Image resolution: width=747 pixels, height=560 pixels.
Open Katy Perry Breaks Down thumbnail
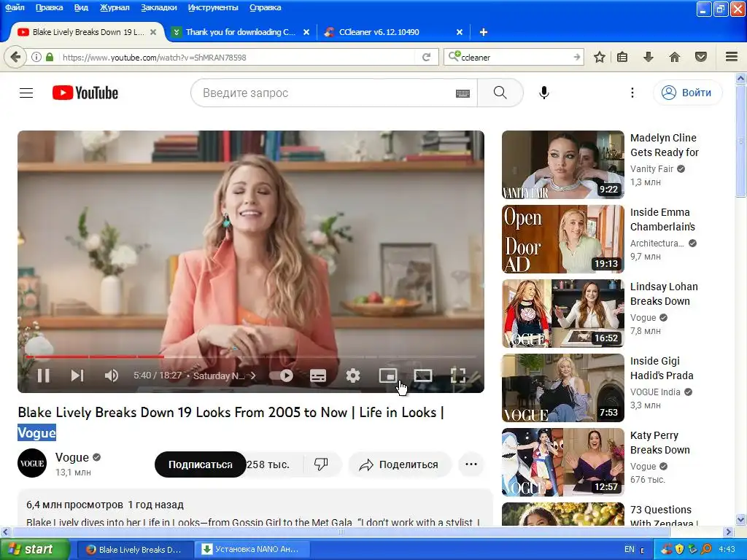(562, 462)
